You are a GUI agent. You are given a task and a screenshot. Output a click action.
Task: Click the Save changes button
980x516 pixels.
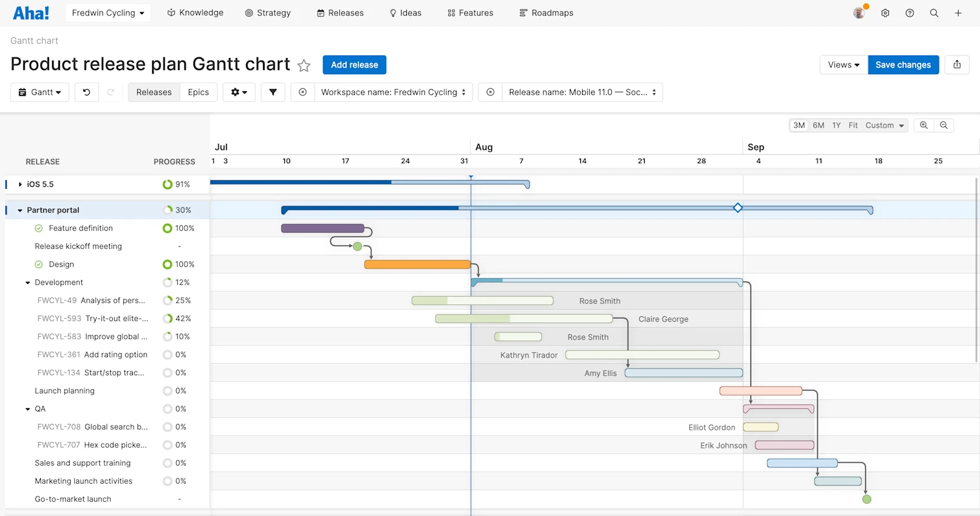pos(903,64)
